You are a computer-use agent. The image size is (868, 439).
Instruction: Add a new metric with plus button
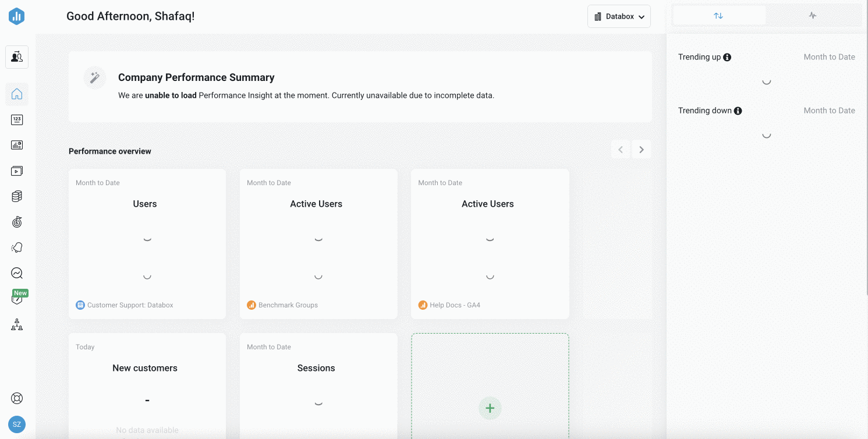(490, 408)
